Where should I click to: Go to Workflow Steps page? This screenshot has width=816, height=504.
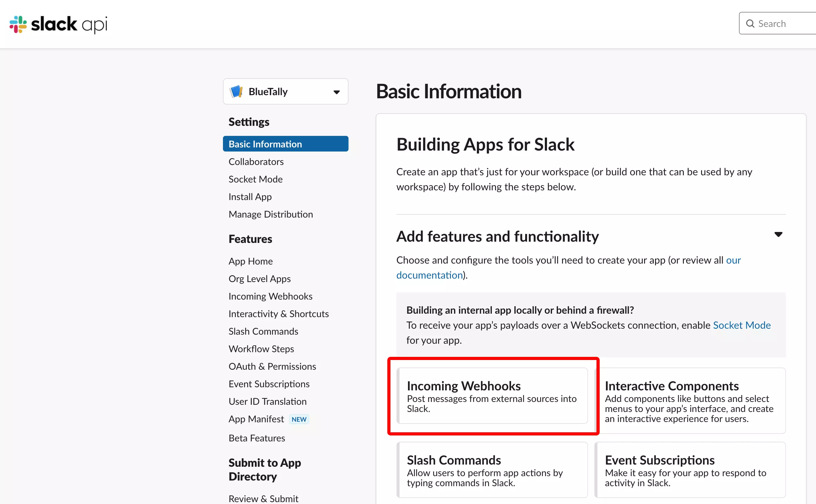(261, 349)
